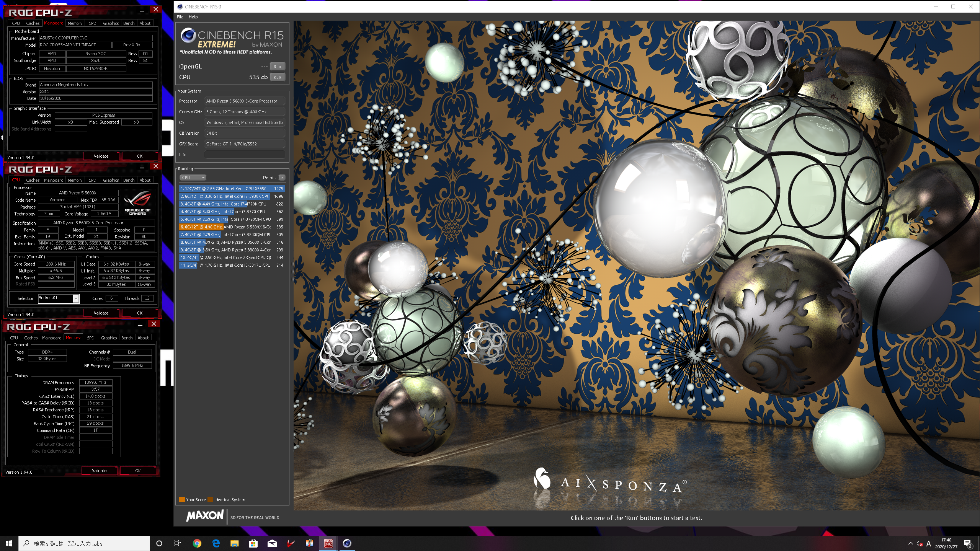Toggle the IME input mode 'A' indicator
Screen dimensions: 980x551
[928, 544]
